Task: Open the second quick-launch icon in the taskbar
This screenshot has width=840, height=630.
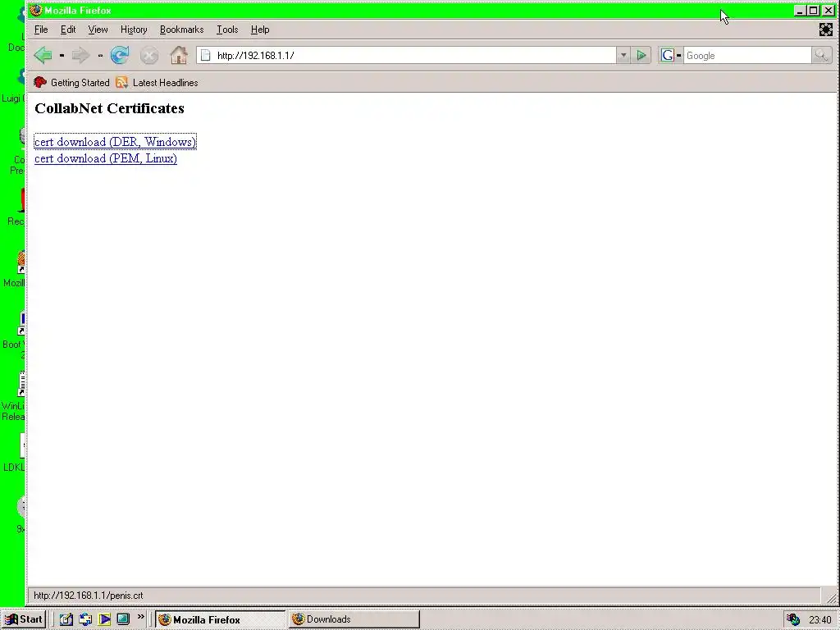Action: point(85,619)
